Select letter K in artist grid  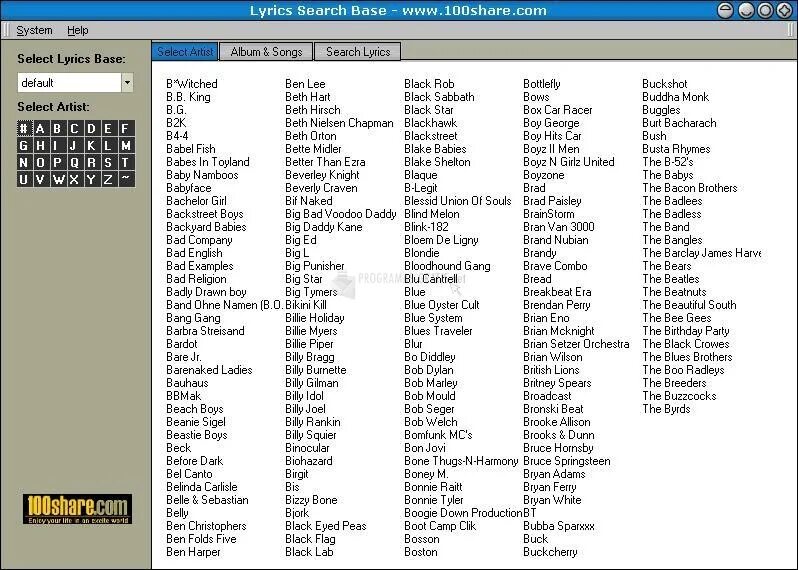(x=92, y=146)
